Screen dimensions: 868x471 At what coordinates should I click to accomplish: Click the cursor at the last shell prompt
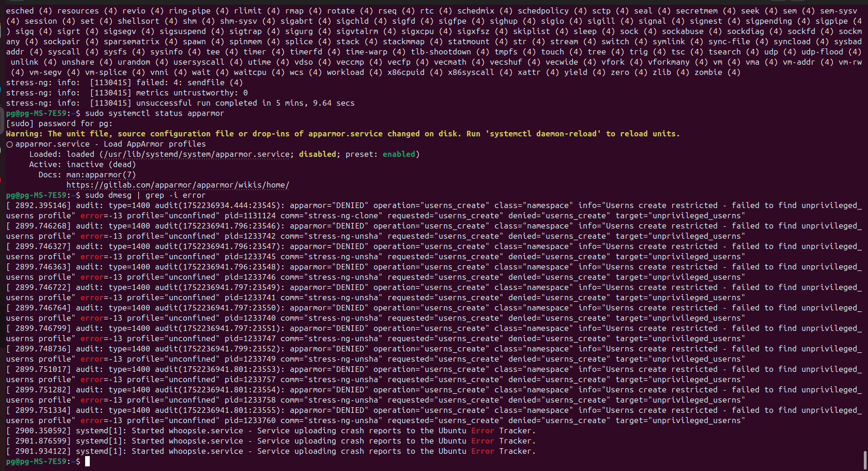tap(87, 462)
